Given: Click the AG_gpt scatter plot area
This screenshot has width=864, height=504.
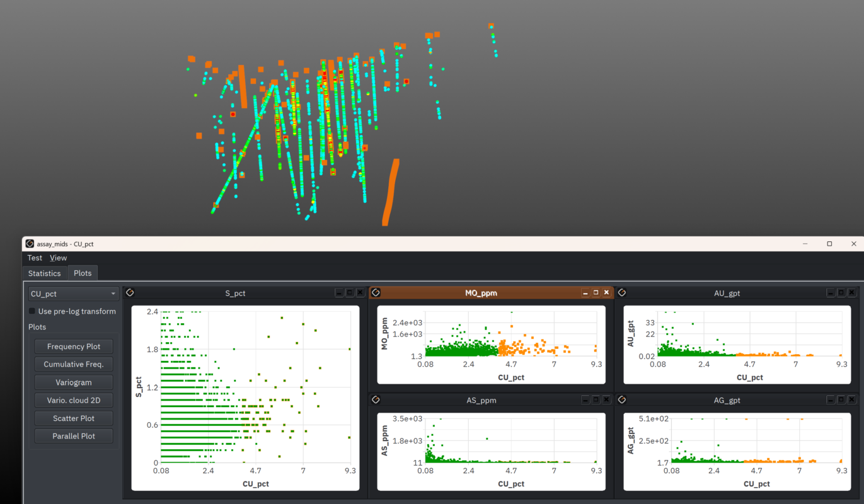Looking at the screenshot, I should pyautogui.click(x=756, y=441).
